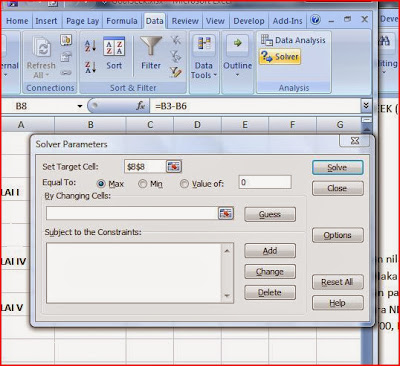Click the Solve button

coord(337,168)
